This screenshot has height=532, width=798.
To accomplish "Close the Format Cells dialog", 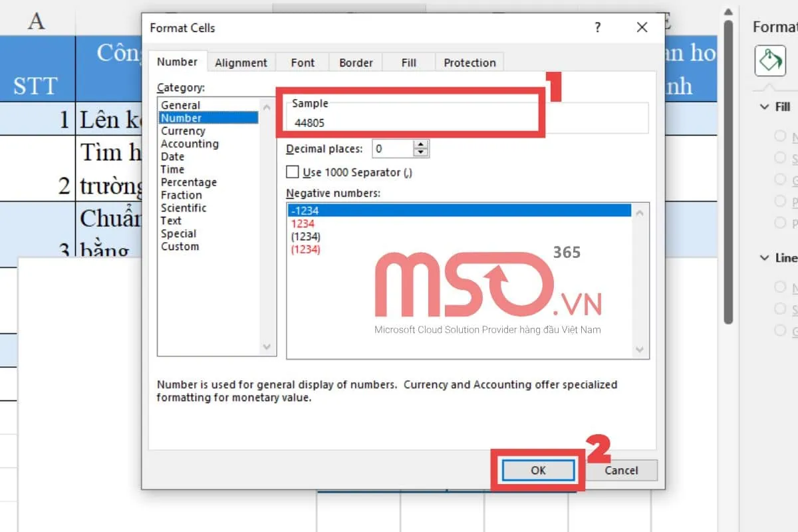I will coord(642,28).
